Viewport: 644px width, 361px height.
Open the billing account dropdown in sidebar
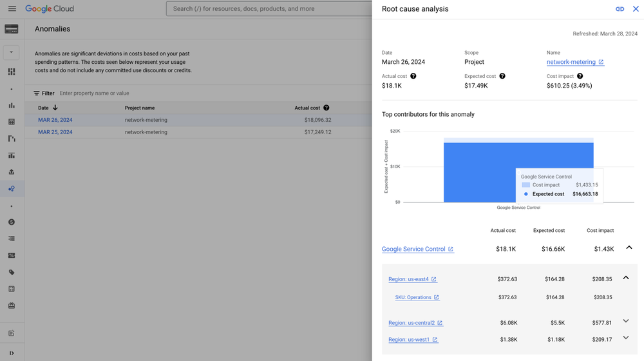(12, 52)
